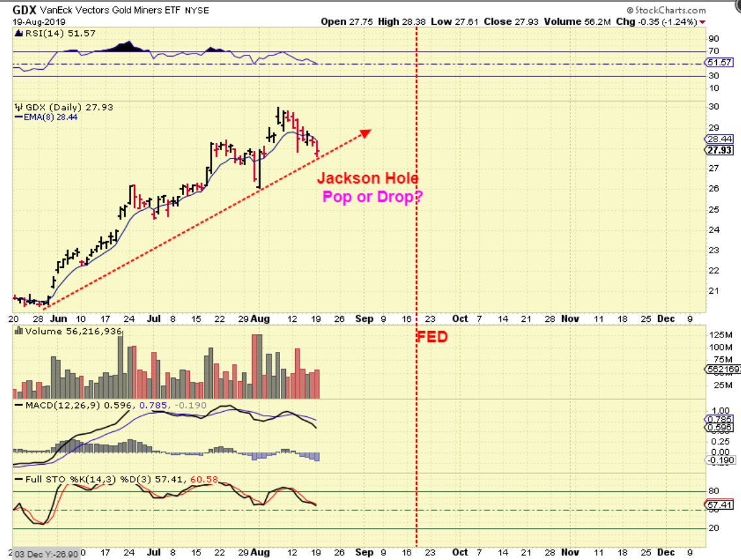Click the GDX ticker symbol title
This screenshot has height=560, width=741.
[24, 10]
